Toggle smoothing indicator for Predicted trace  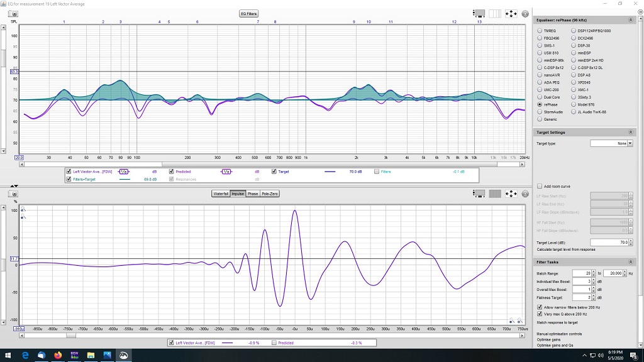(226, 172)
